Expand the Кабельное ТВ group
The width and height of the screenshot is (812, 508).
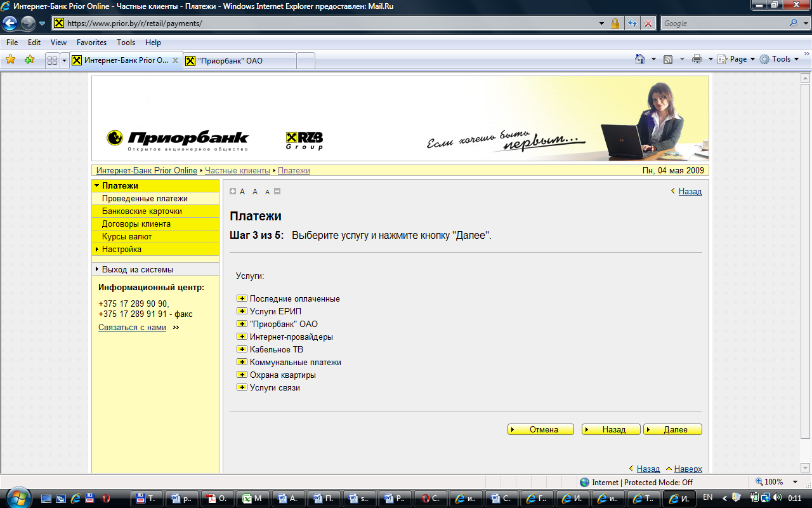[242, 349]
